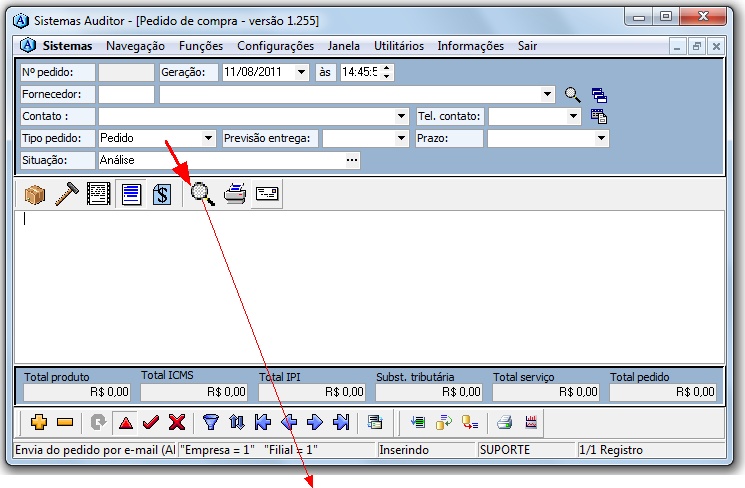Click the Total pedido value field
Viewport: 745px width, 488px height.
663,392
